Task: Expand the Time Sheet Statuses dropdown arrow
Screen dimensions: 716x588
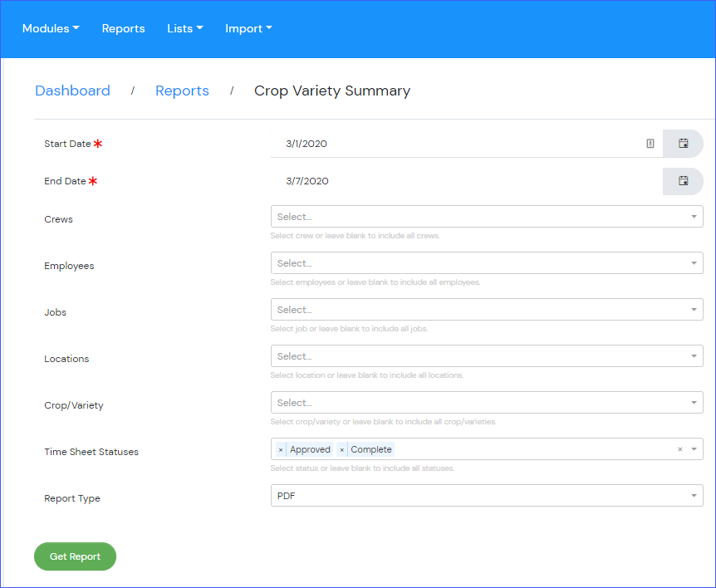Action: pos(694,449)
